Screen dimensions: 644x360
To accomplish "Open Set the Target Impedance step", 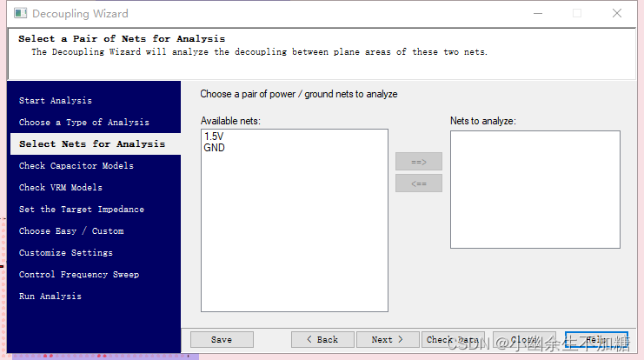I will [x=82, y=210].
